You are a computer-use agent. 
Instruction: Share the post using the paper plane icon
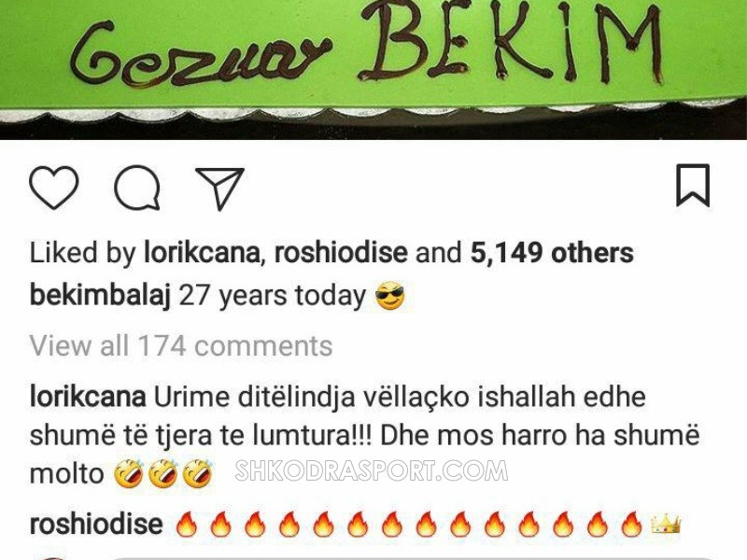[x=220, y=189]
